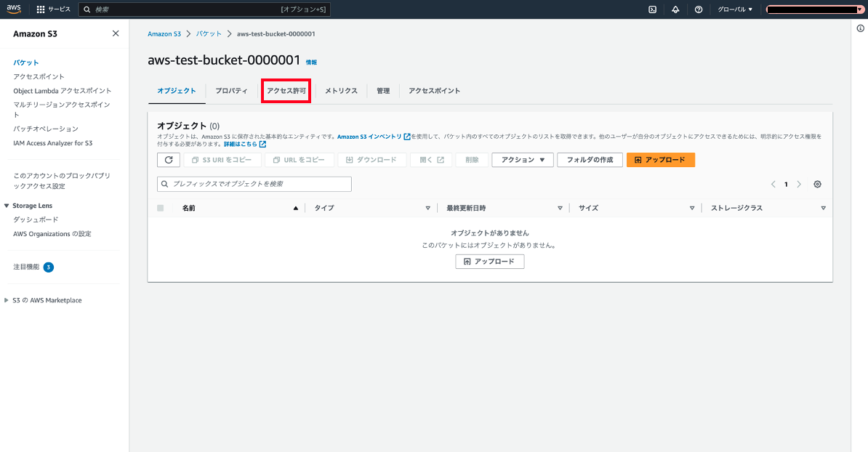Expand S3 の AWS Marketplace section

tap(7, 300)
